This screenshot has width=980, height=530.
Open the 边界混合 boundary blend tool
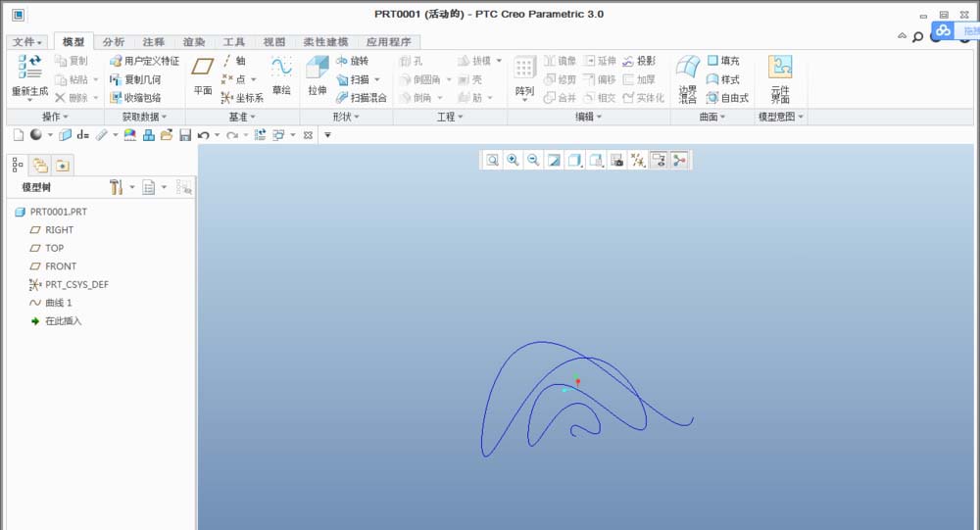(x=688, y=78)
